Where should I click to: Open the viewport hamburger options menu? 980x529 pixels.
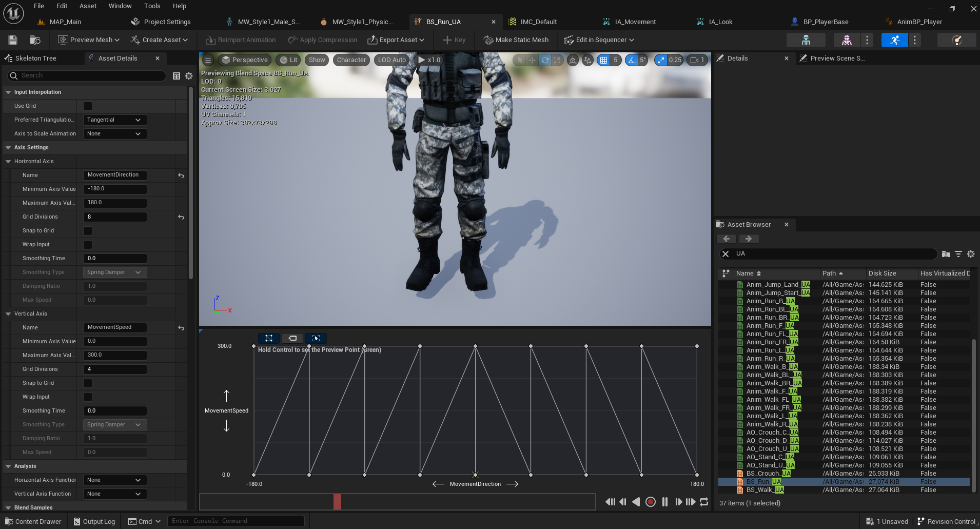point(208,60)
